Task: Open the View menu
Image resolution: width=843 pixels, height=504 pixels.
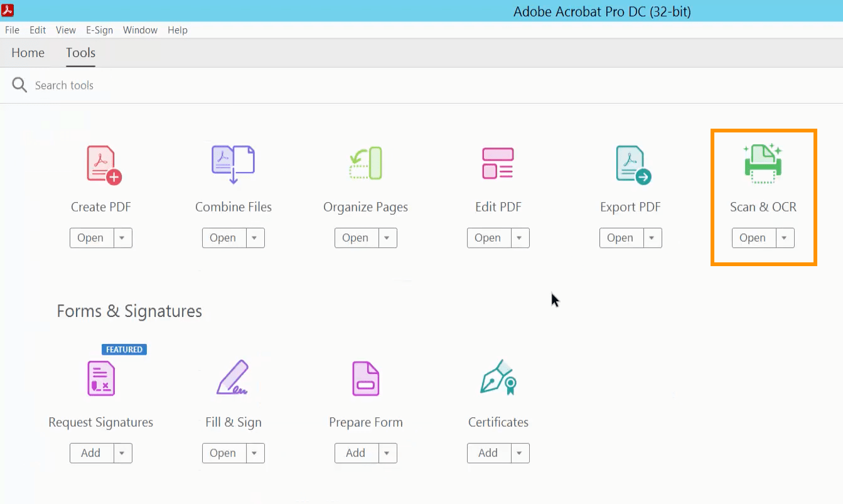Action: (x=66, y=30)
